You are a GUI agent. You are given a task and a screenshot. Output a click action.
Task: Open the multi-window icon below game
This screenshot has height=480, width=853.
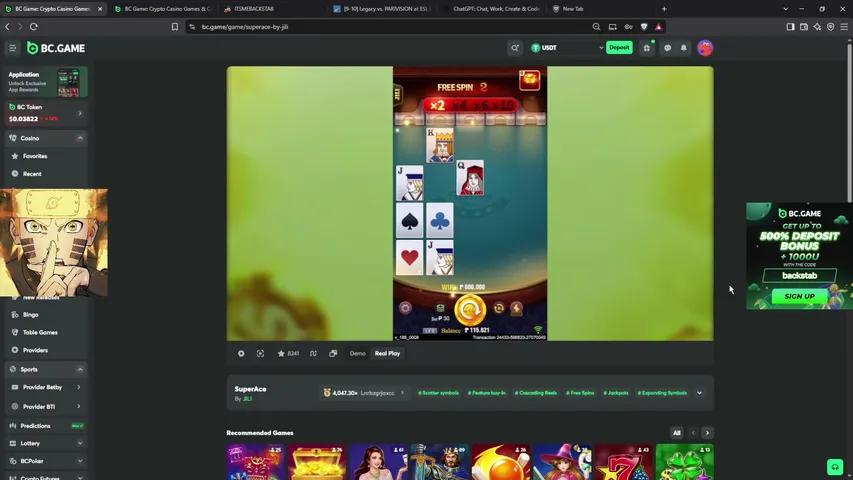coord(333,353)
